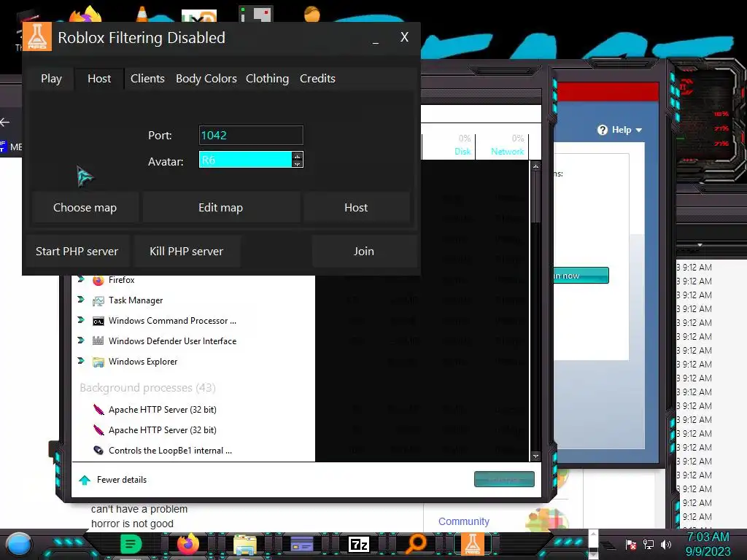Image resolution: width=747 pixels, height=560 pixels.
Task: Expand Windows Command Processor row
Action: (81, 320)
